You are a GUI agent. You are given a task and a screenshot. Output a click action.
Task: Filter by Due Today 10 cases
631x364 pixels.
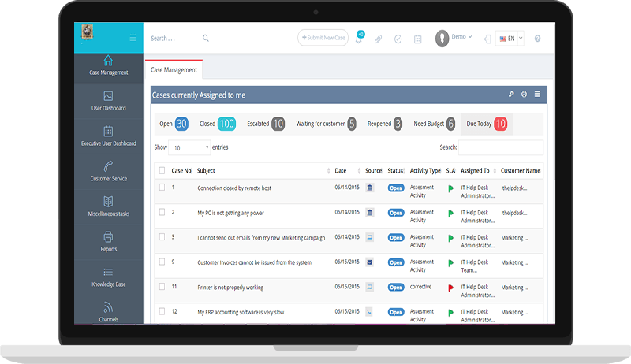[487, 124]
